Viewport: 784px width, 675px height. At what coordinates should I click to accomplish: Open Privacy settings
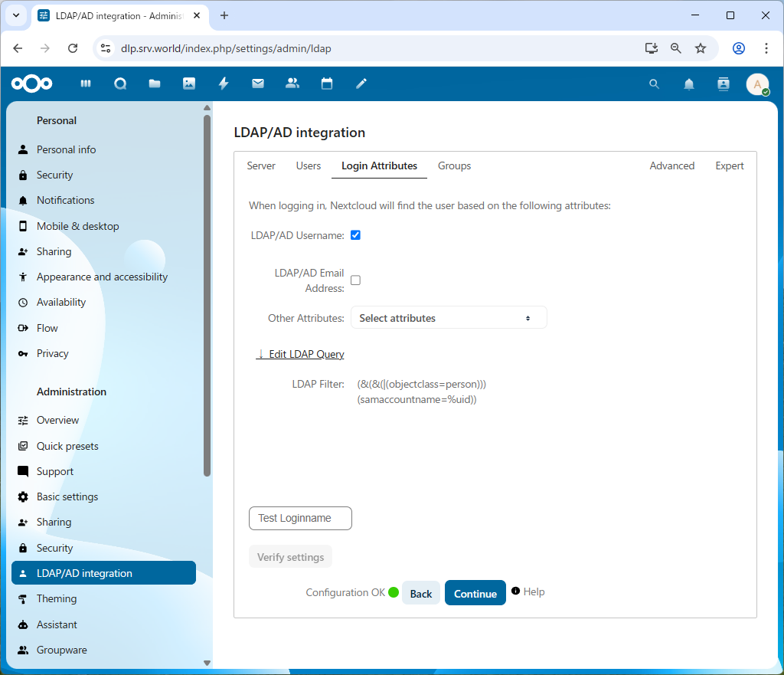point(104,353)
